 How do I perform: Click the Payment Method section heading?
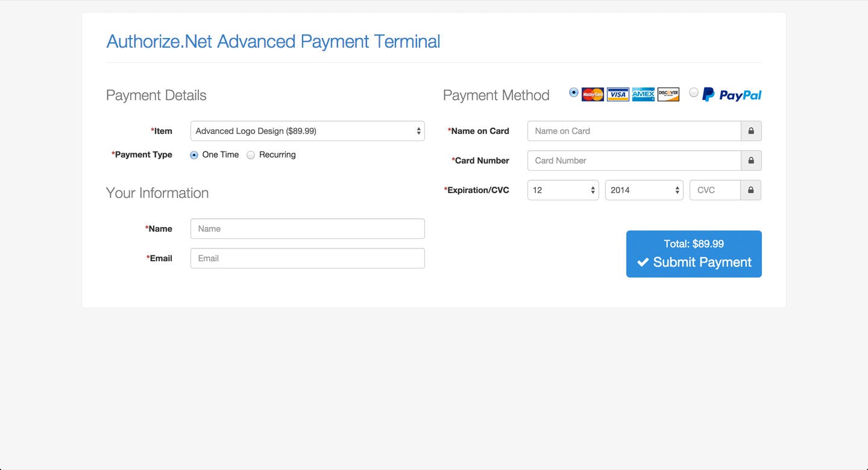[496, 95]
